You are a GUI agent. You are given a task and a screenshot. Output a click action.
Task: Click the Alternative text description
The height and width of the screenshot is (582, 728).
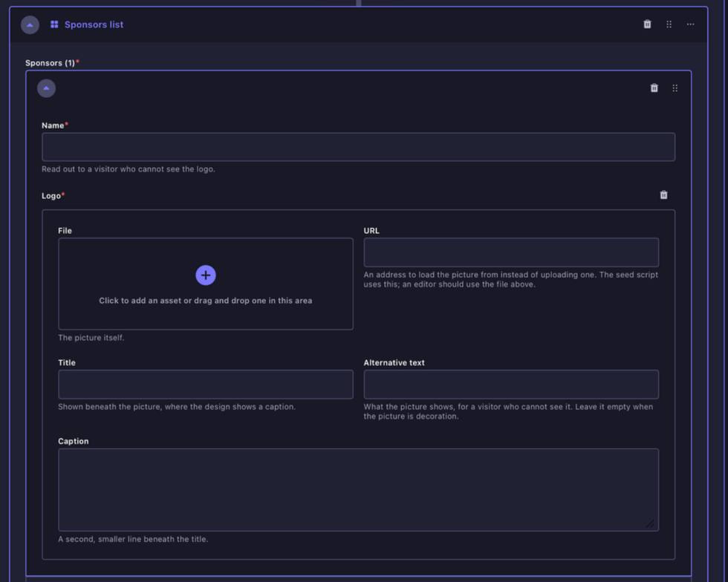click(508, 412)
